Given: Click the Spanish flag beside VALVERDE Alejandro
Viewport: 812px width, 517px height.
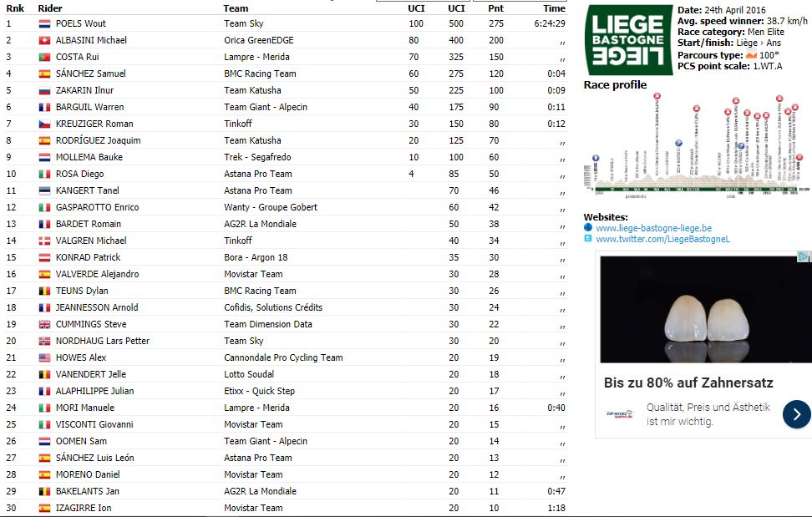Looking at the screenshot, I should click(44, 274).
